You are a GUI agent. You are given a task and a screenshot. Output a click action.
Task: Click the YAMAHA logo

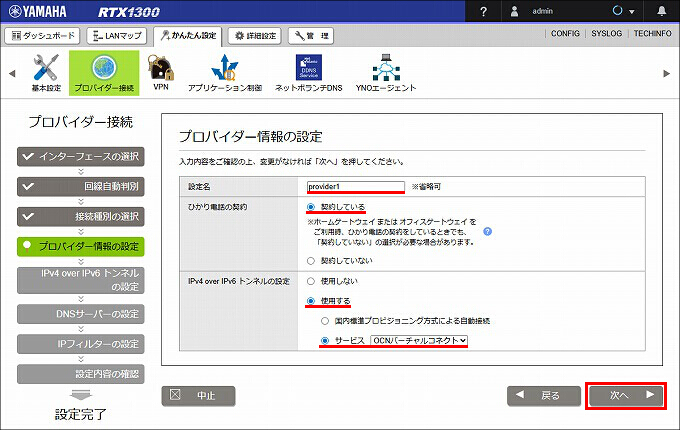[38, 12]
